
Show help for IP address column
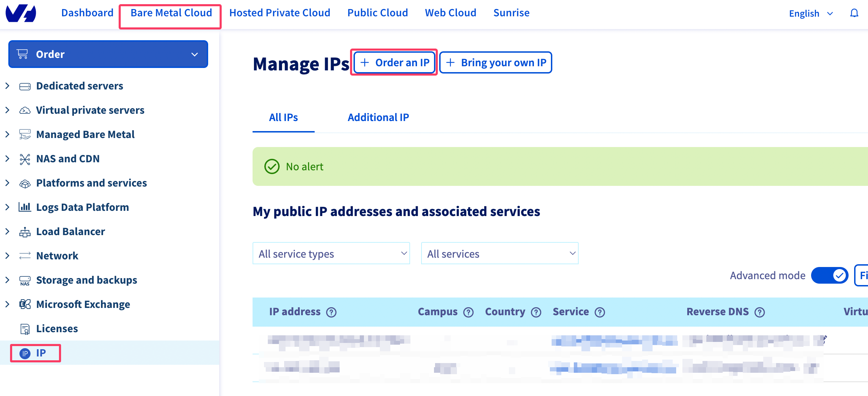pyautogui.click(x=331, y=312)
